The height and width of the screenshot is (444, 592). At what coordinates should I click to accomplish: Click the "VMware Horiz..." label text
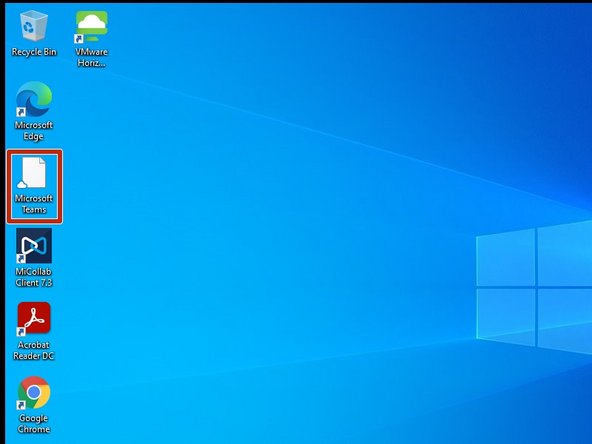(91, 57)
